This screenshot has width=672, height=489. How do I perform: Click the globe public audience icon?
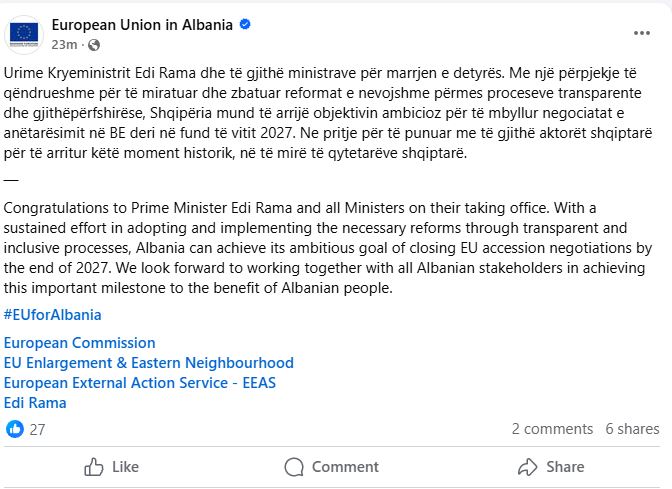click(95, 45)
